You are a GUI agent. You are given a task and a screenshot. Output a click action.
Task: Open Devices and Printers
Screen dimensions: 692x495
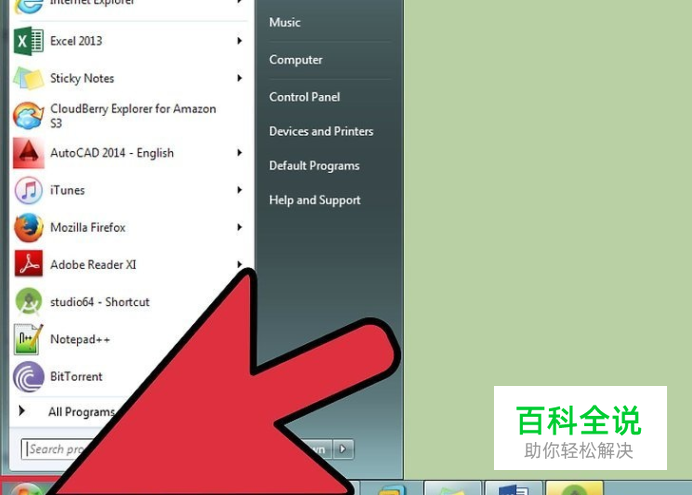click(321, 131)
